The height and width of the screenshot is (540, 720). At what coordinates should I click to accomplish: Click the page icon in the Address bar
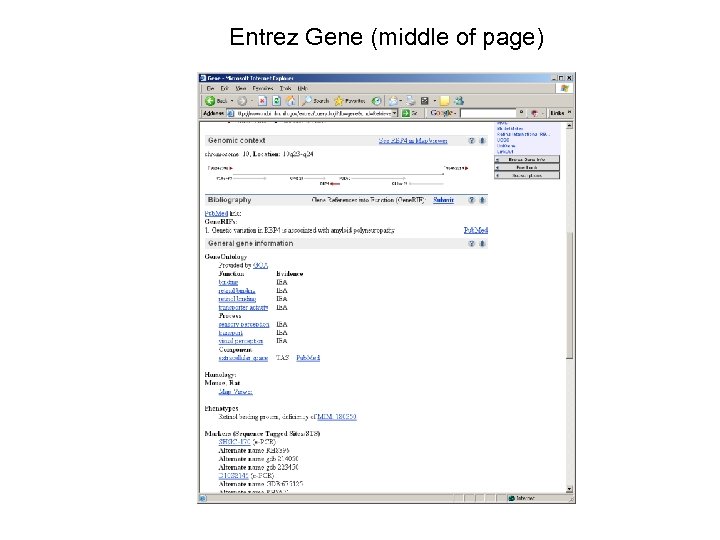point(231,113)
